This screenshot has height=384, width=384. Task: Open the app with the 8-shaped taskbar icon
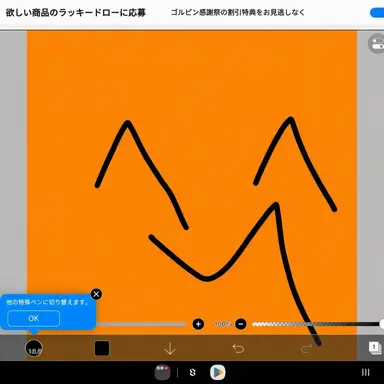point(192,372)
